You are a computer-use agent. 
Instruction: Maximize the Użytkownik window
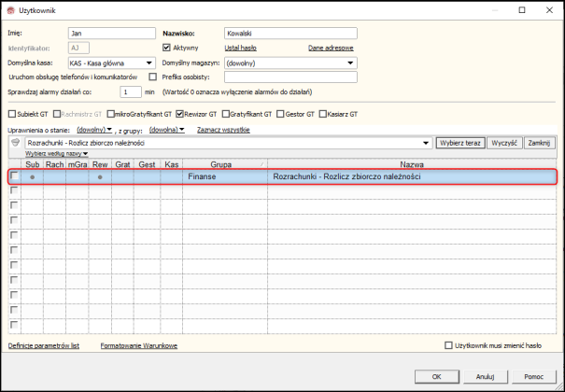pyautogui.click(x=522, y=10)
